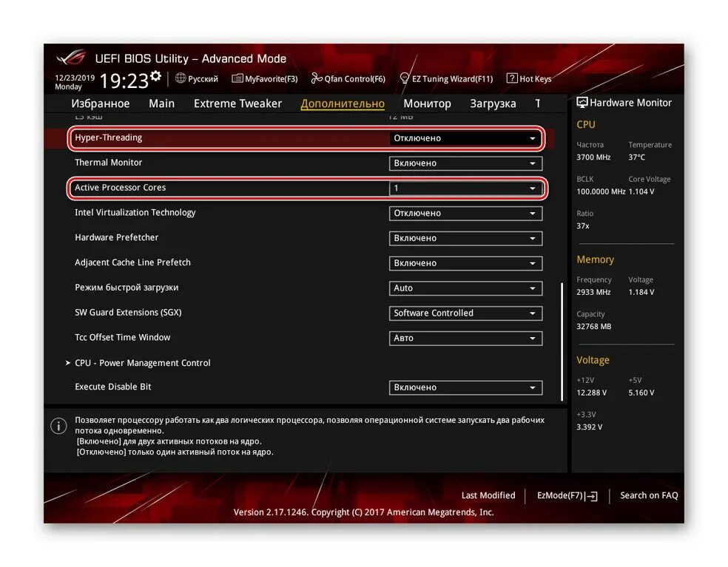Click the 1.184 V memory voltage value
728x567 pixels.
[x=641, y=292]
